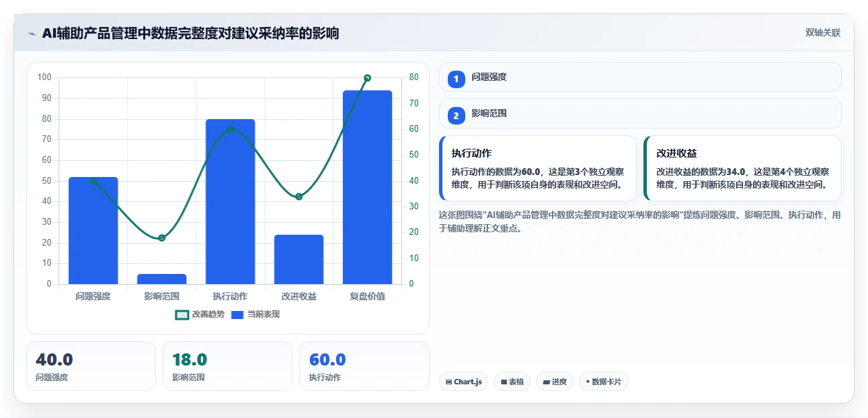This screenshot has height=418, width=868.
Task: Click the 影响范围 blue bar
Action: pos(162,279)
